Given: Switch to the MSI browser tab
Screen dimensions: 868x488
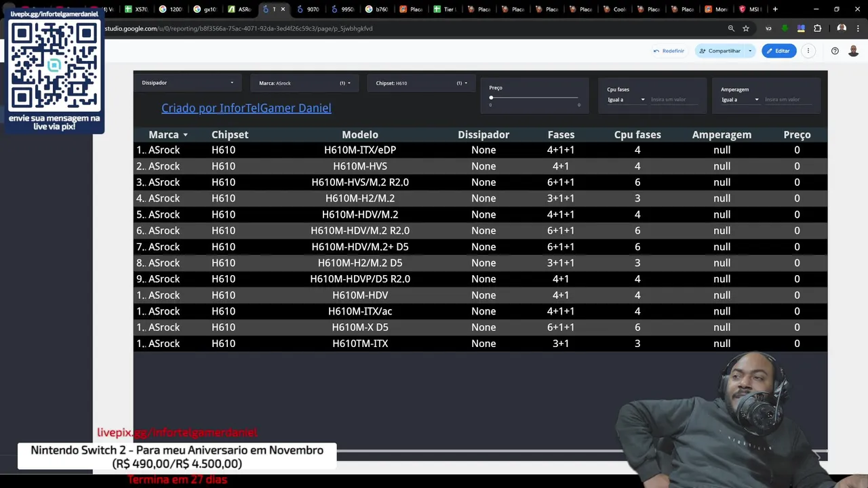Looking at the screenshot, I should (750, 9).
